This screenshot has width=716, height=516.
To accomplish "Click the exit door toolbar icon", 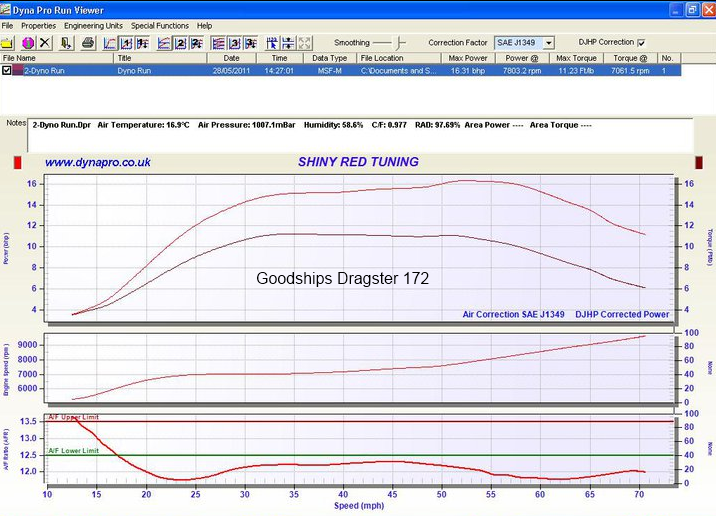I will (66, 43).
